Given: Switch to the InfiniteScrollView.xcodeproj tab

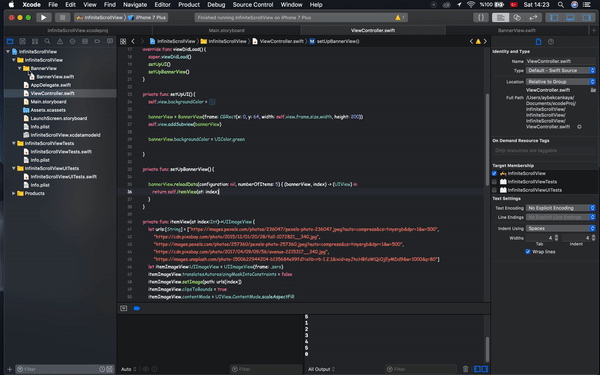Looking at the screenshot, I should (78, 30).
